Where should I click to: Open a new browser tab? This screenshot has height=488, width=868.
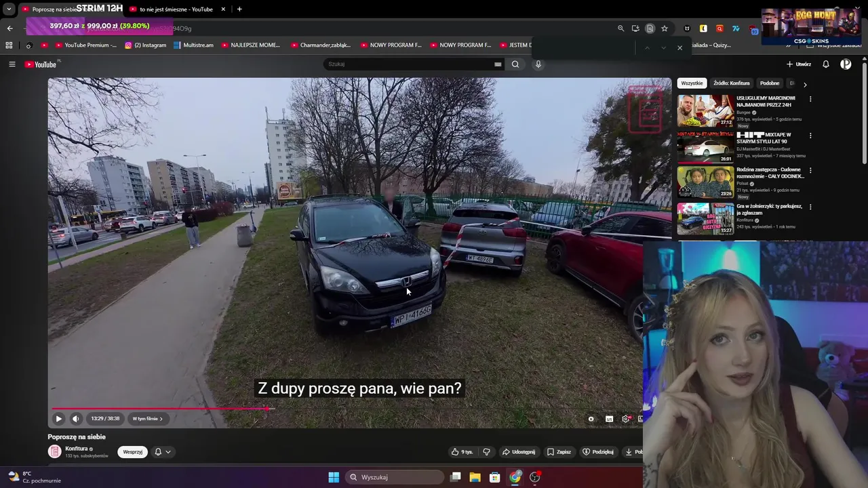tap(239, 9)
